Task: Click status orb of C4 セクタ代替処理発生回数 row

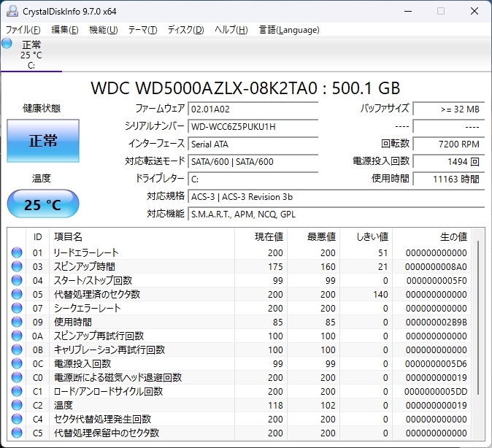Action: point(17,419)
